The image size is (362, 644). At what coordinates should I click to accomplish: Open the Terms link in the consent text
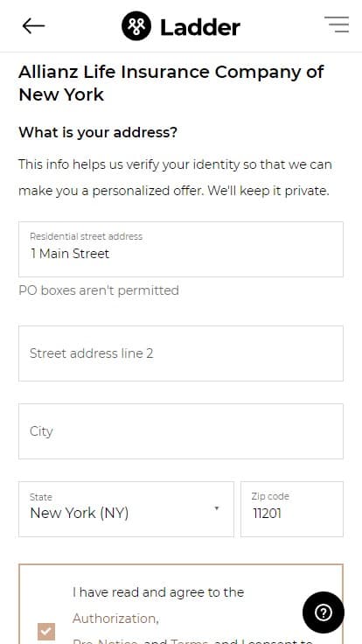coord(191,641)
